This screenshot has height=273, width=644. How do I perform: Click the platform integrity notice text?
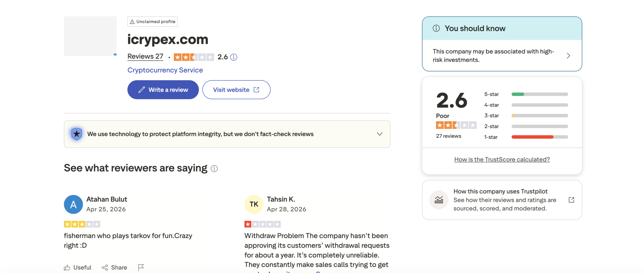200,134
